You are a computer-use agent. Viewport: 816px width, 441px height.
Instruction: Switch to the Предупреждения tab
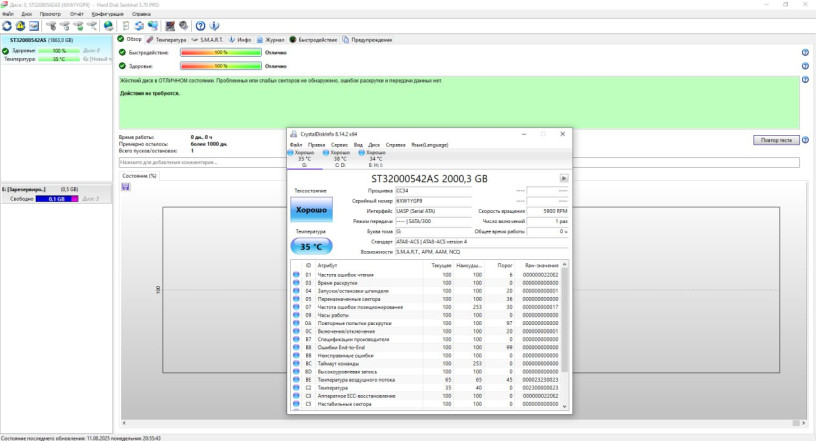[x=367, y=40]
